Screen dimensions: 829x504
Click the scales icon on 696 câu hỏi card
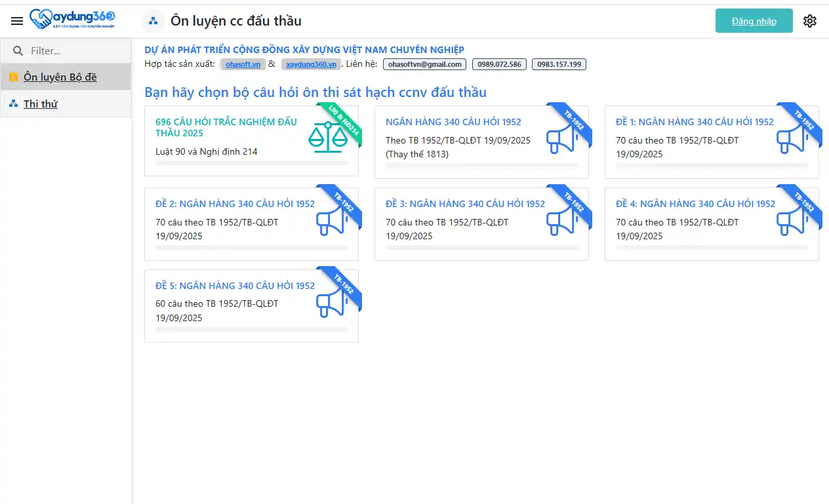(327, 138)
